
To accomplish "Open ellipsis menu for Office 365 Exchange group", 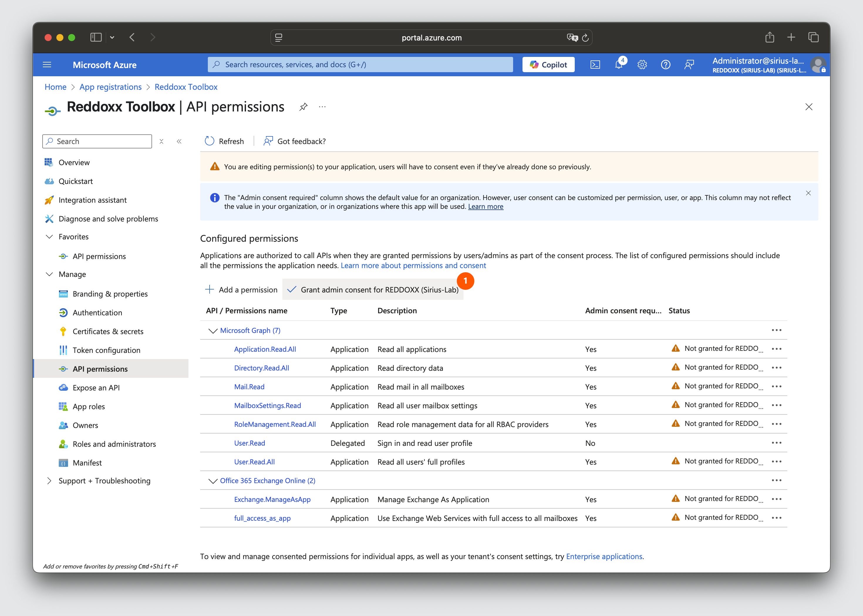I will pyautogui.click(x=776, y=480).
